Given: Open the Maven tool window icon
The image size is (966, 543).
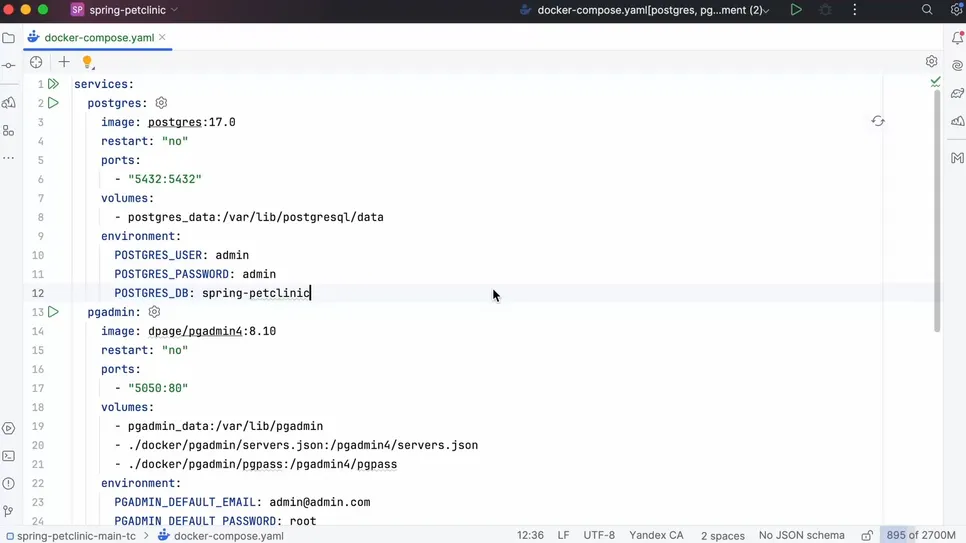Looking at the screenshot, I should (957, 158).
